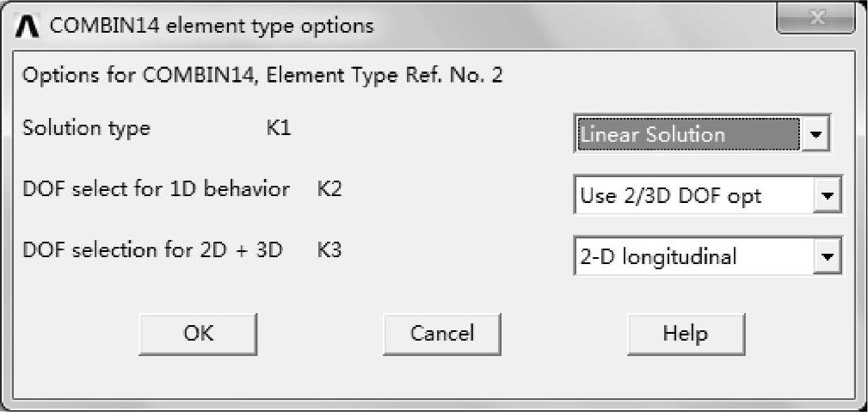Click the 'Solution type' label

86,129
